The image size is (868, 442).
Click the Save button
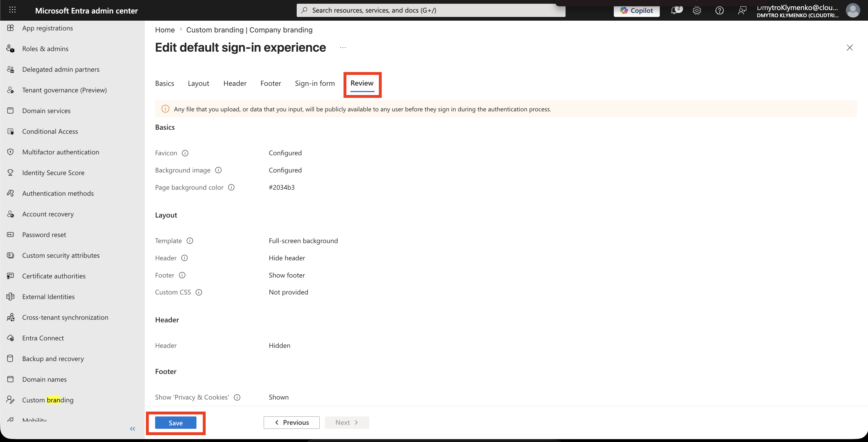point(175,423)
